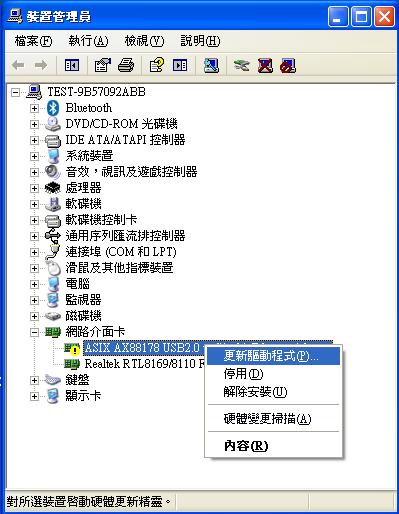
Task: Choose 解除安裝(U) in the context menu
Action: click(x=273, y=392)
